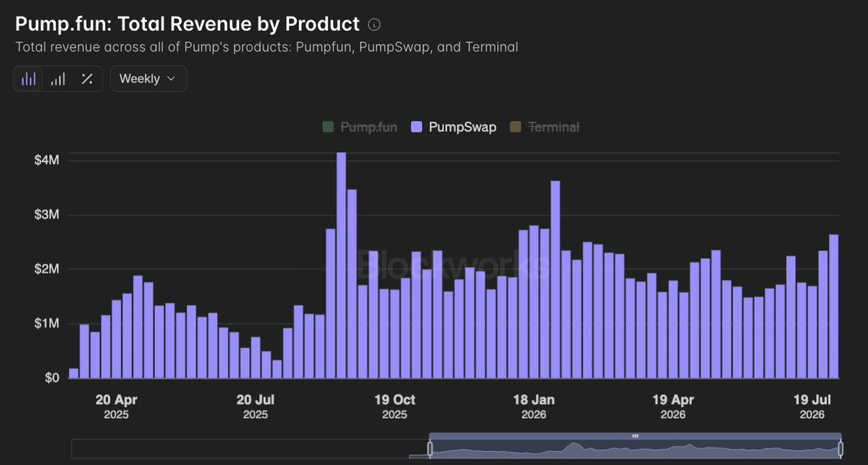Click the right handle of the range selector
868x465 pixels.
click(840, 448)
